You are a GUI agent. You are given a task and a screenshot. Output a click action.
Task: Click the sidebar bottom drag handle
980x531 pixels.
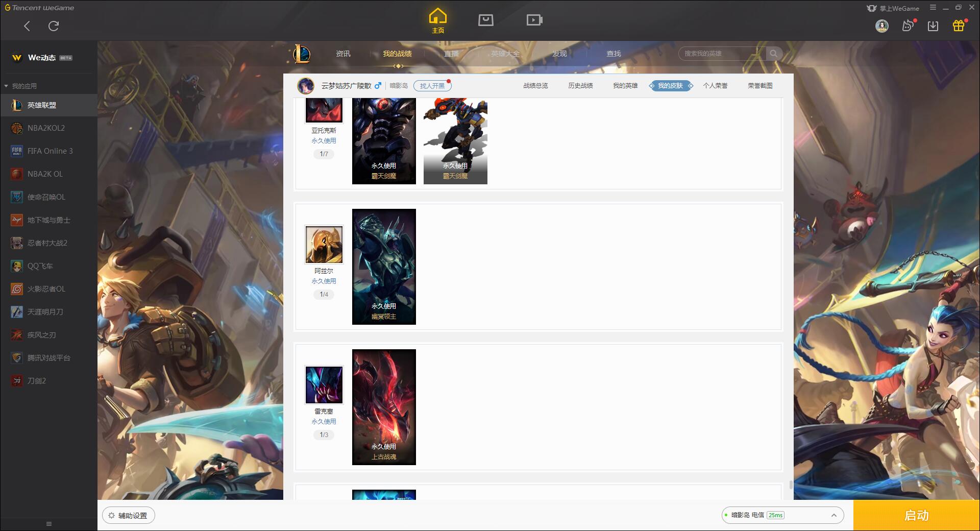pyautogui.click(x=49, y=524)
